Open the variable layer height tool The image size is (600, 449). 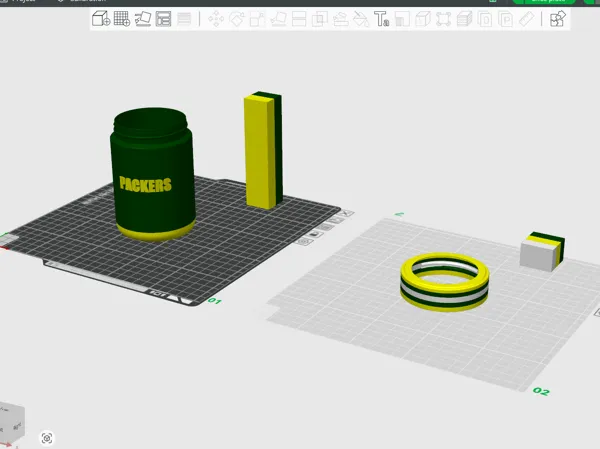pyautogui.click(x=184, y=19)
